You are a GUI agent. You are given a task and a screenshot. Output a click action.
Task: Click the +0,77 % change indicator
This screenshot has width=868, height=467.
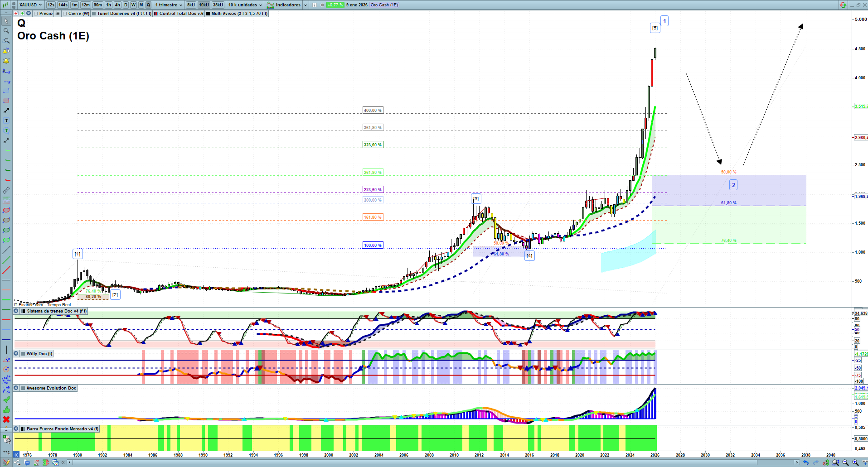tap(335, 5)
